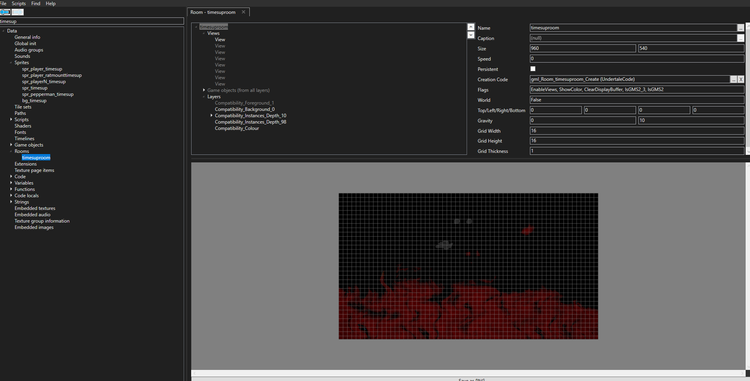Viewport: 750px width, 381px height.
Task: Click the move-down arrow beside room tree
Action: (471, 35)
